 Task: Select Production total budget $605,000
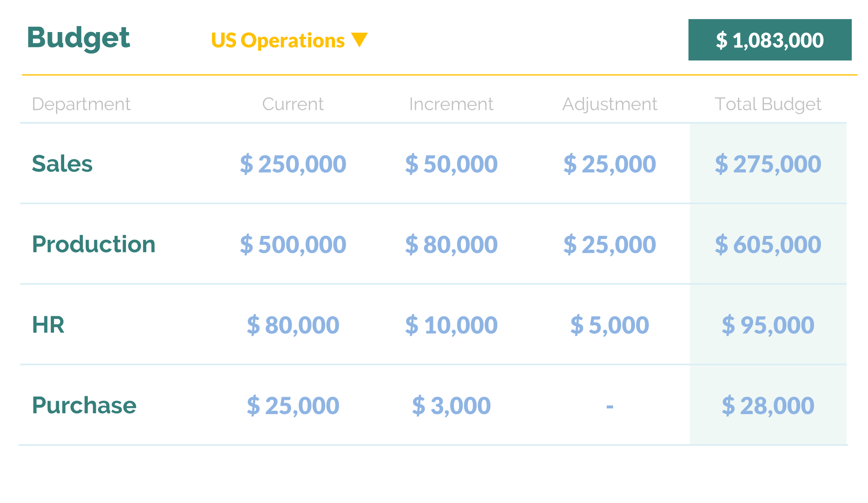coord(768,244)
